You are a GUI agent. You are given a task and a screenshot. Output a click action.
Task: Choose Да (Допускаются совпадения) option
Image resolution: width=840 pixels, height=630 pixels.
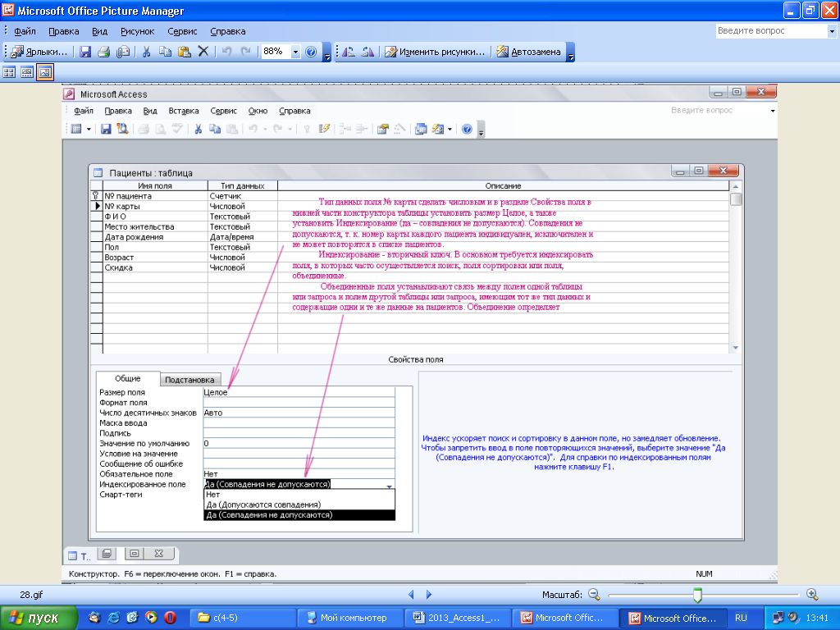coord(299,504)
